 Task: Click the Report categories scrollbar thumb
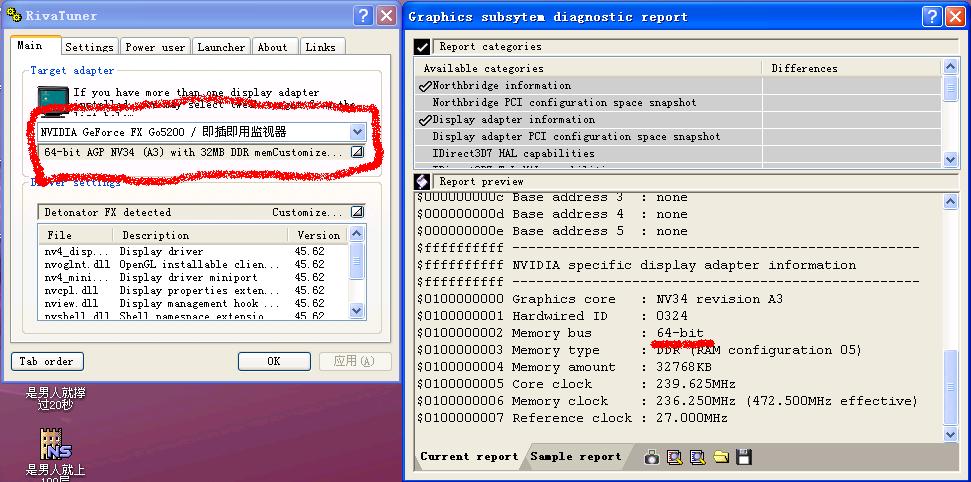coord(951,88)
